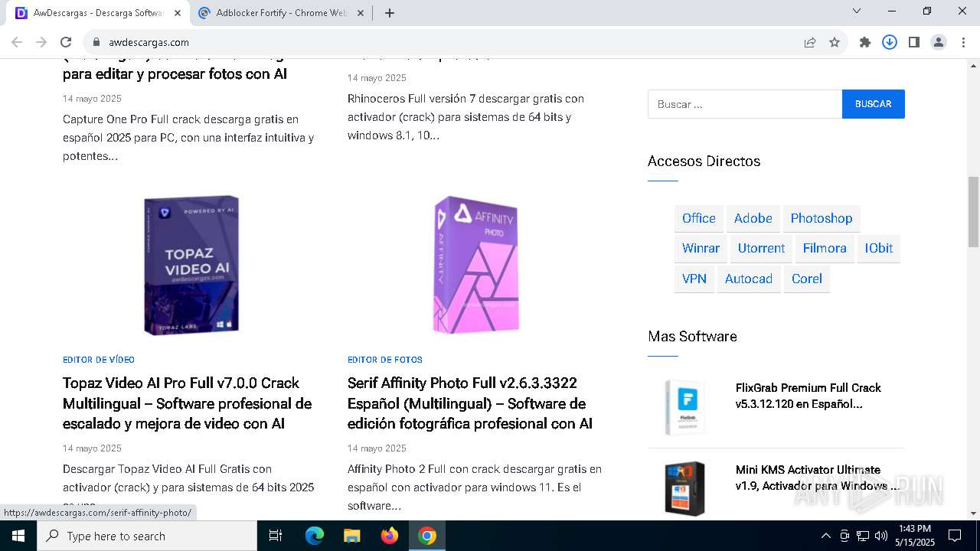Select the Chrome icon in the taskbar

point(427,536)
